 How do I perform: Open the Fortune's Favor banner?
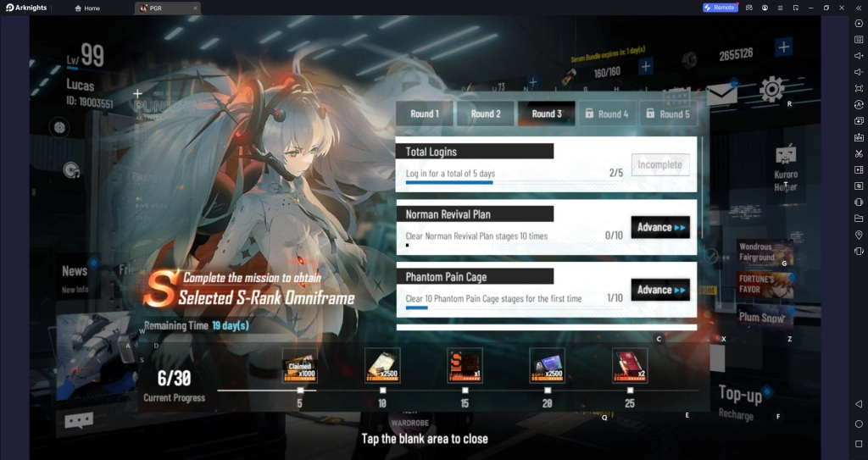765,284
